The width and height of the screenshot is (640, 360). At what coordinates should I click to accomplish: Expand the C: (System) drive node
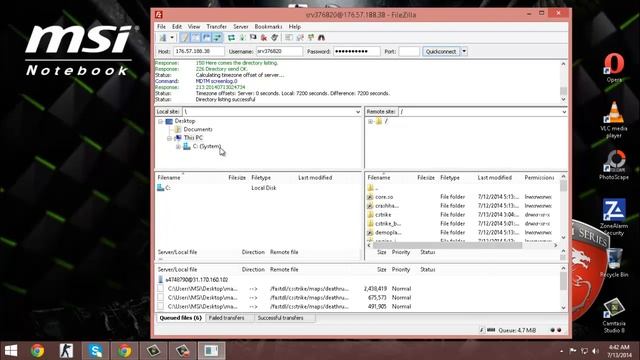(178, 147)
